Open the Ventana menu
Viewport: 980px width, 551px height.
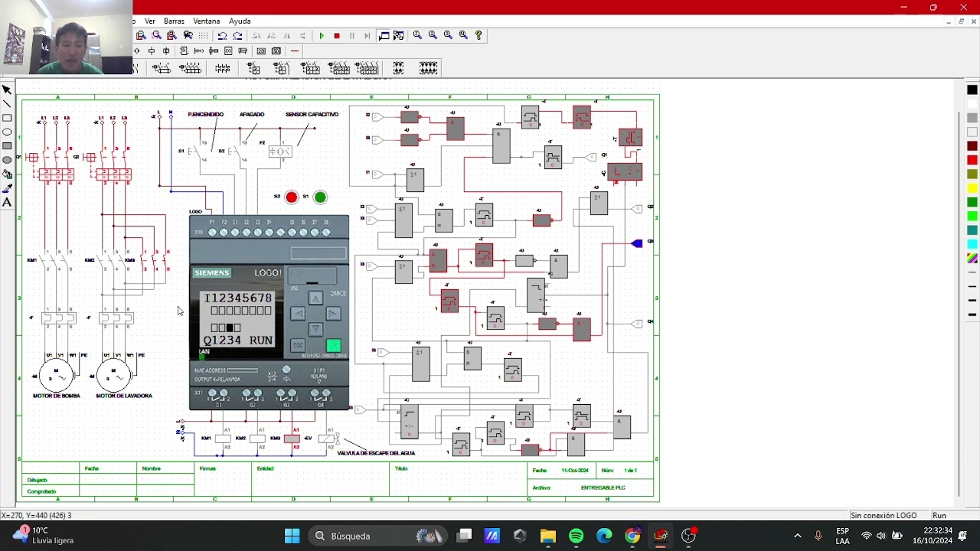207,21
